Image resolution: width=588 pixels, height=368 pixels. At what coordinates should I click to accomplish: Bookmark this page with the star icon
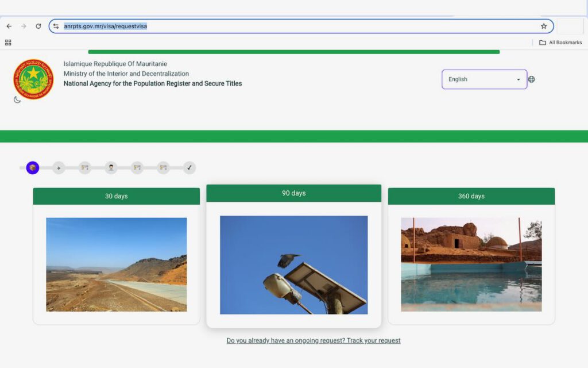tap(544, 26)
